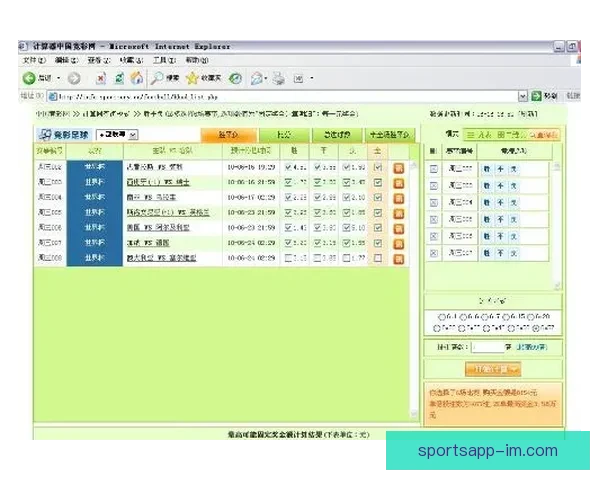Click orange detail icon in 周三008 row
Image resolution: width=600 pixels, height=480 pixels.
coord(399,259)
